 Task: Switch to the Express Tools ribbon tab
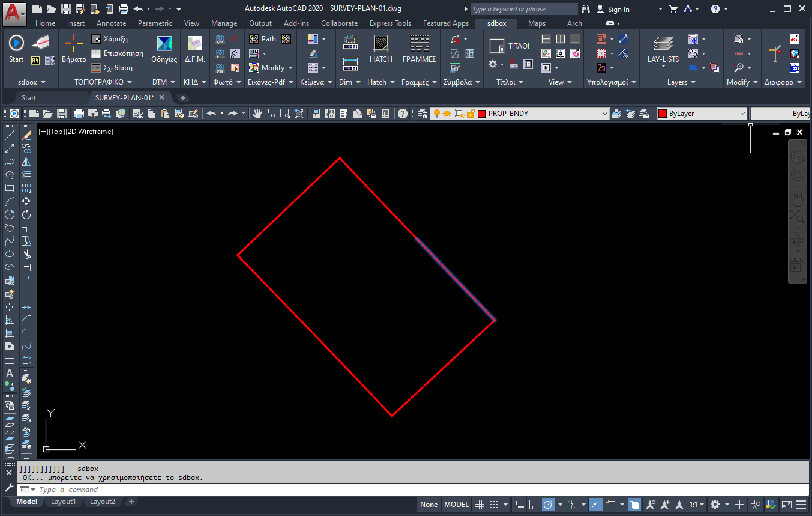(390, 23)
